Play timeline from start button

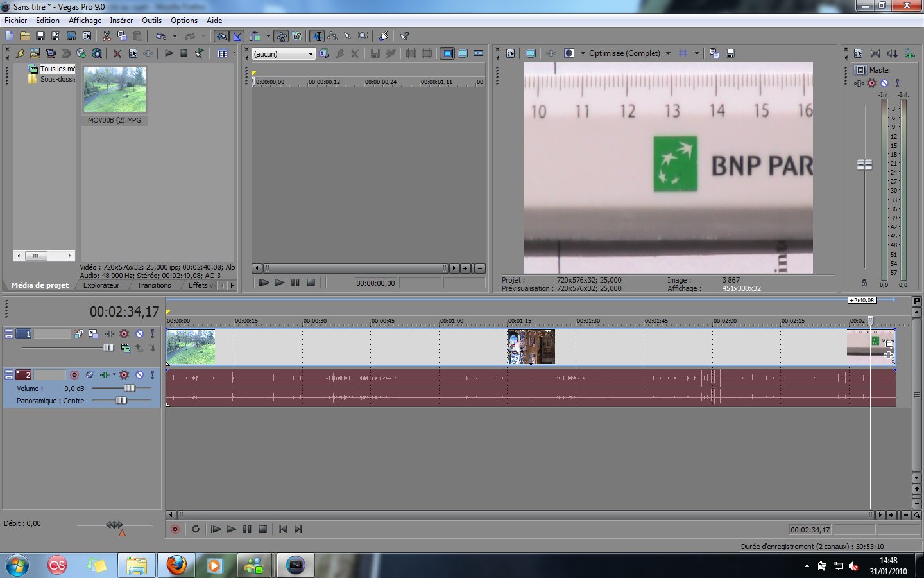pos(216,529)
